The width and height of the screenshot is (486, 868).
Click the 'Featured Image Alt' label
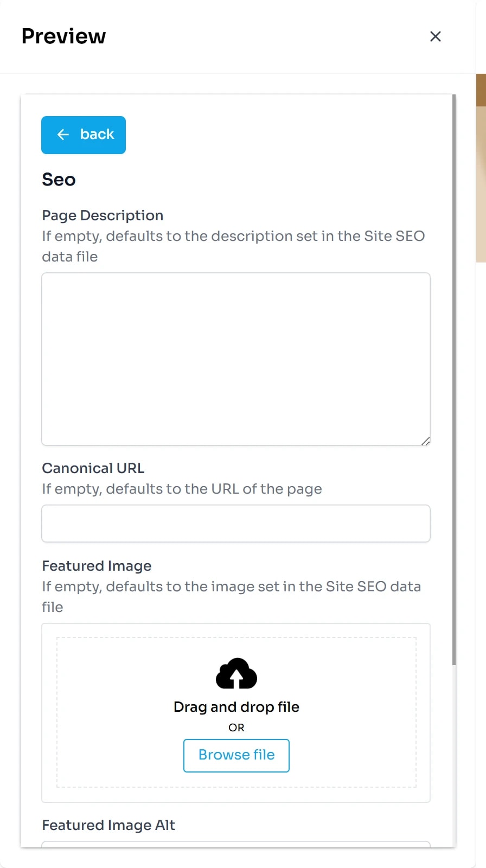[108, 825]
